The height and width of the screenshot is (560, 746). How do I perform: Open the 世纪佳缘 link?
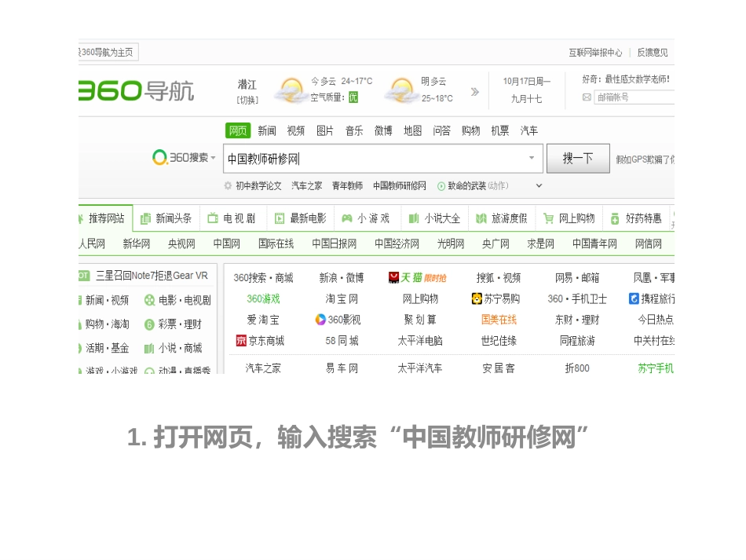coord(499,341)
